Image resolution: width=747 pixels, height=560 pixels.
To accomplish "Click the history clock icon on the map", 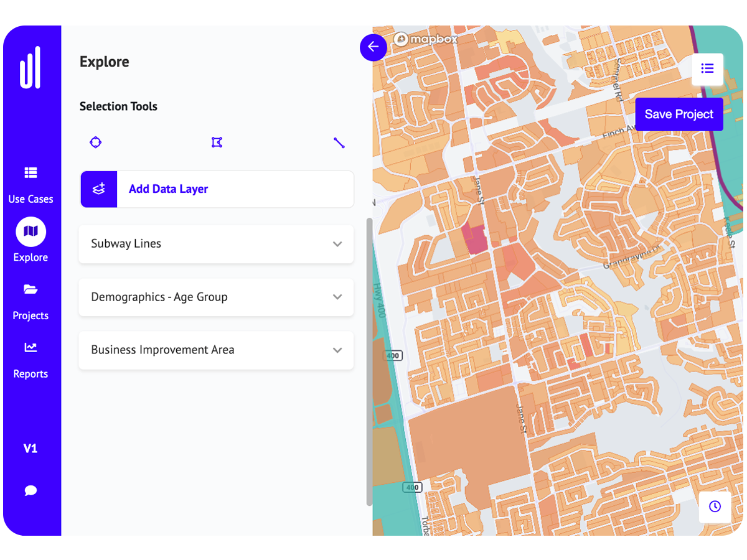I will tap(715, 507).
